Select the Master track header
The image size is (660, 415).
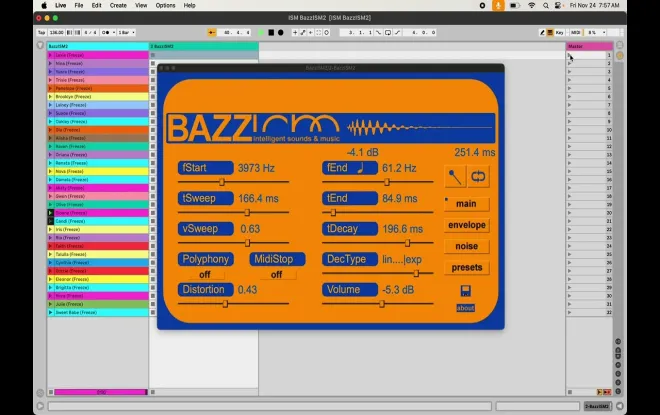589,46
